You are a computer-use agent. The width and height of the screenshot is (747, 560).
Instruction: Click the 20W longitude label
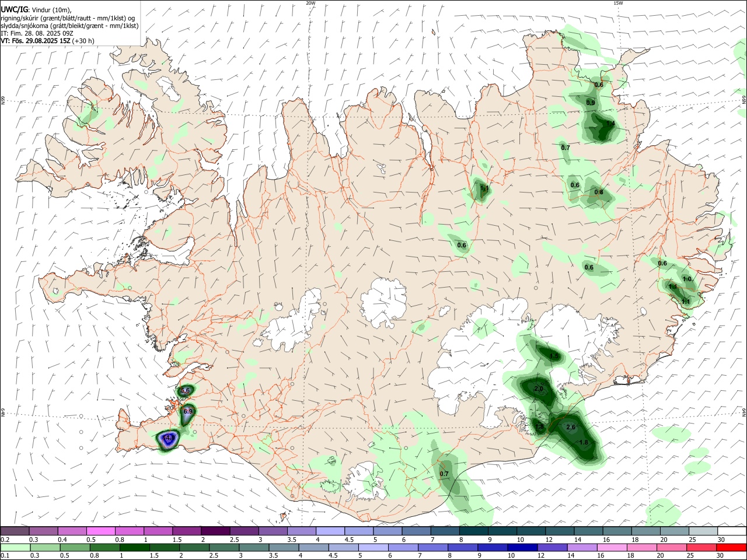tap(310, 3)
